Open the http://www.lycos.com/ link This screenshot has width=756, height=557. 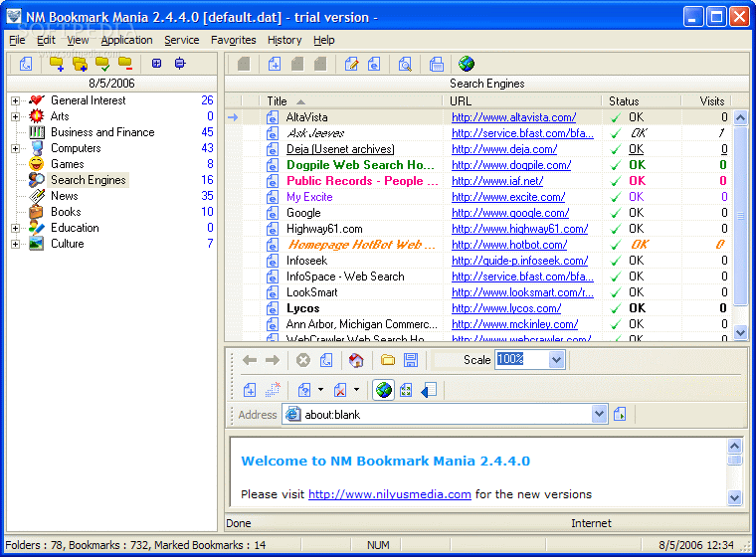pyautogui.click(x=506, y=308)
